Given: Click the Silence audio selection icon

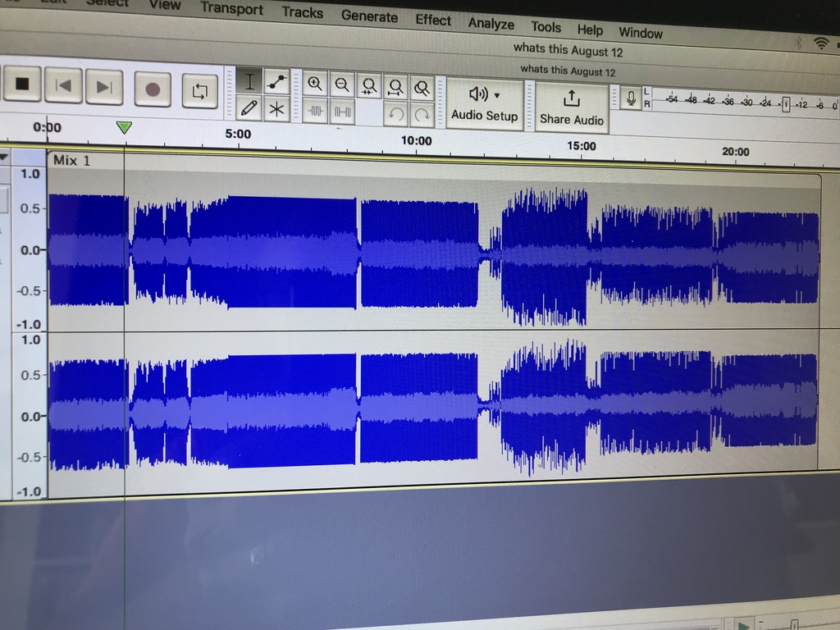Looking at the screenshot, I should (x=342, y=112).
